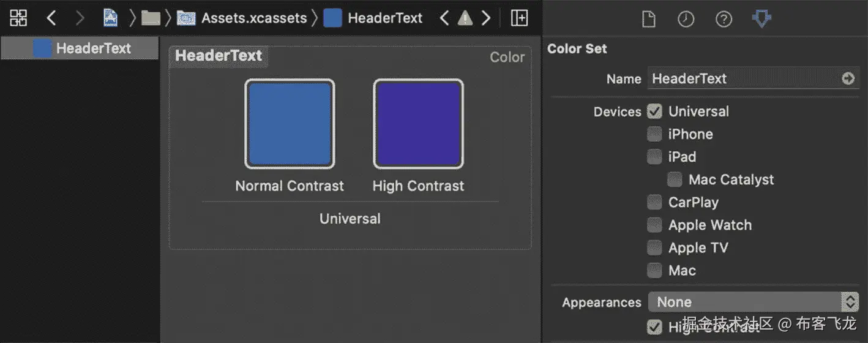Open the Appearances dropdown
868x343 pixels.
[754, 302]
